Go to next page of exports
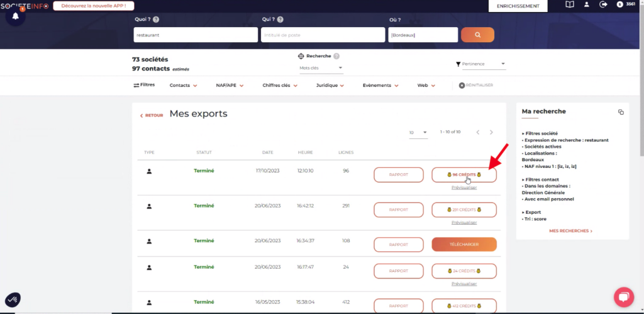This screenshot has height=314, width=644. pyautogui.click(x=491, y=132)
